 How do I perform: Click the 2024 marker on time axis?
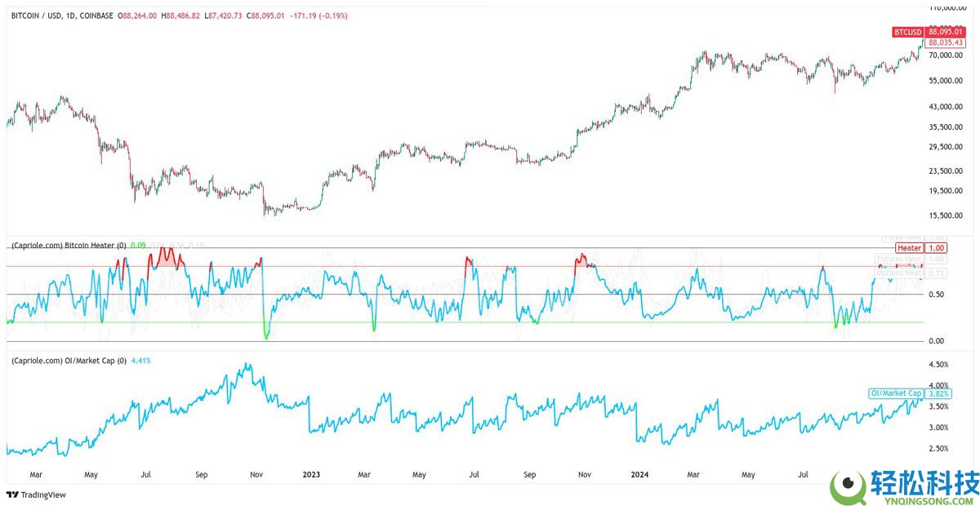[x=639, y=473]
